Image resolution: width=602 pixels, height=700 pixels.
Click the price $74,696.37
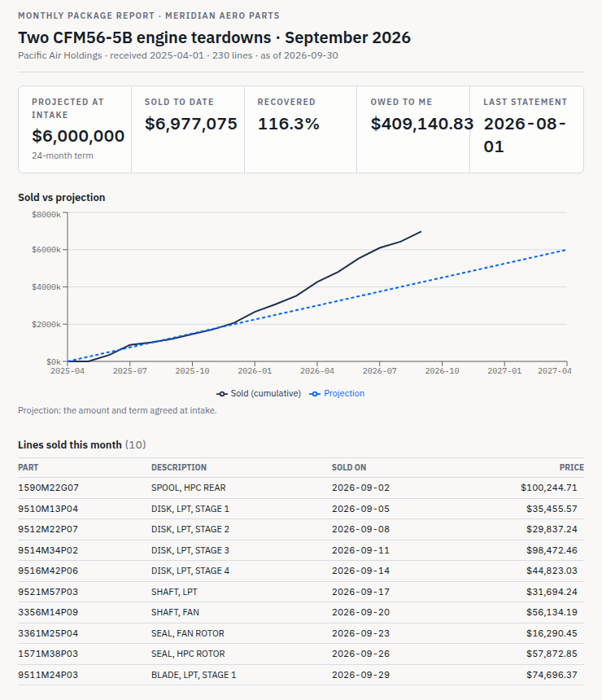coord(552,675)
